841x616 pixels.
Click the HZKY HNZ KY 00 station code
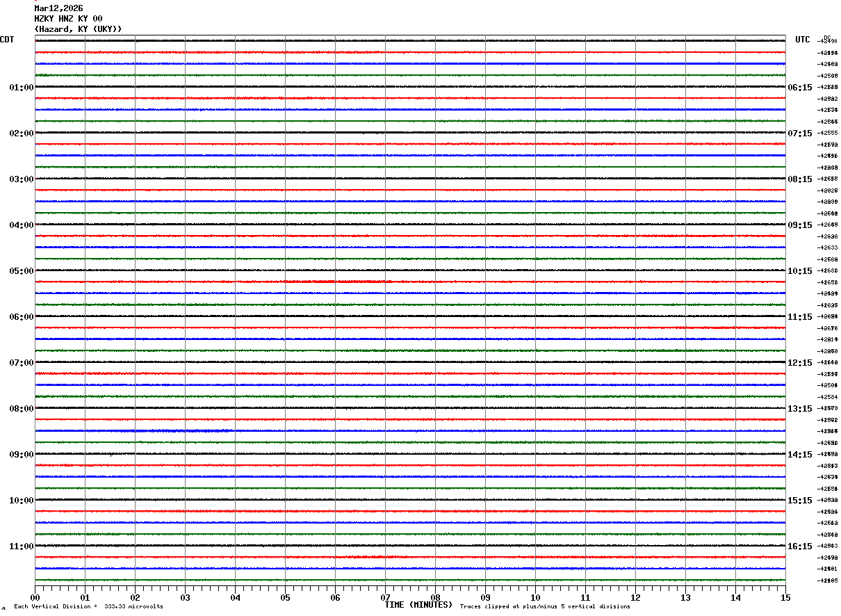68,19
